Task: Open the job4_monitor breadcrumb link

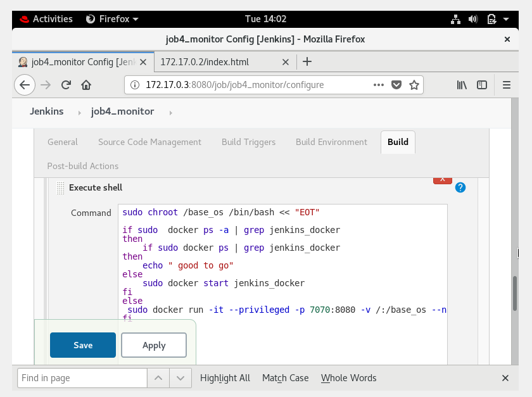Action: click(122, 111)
